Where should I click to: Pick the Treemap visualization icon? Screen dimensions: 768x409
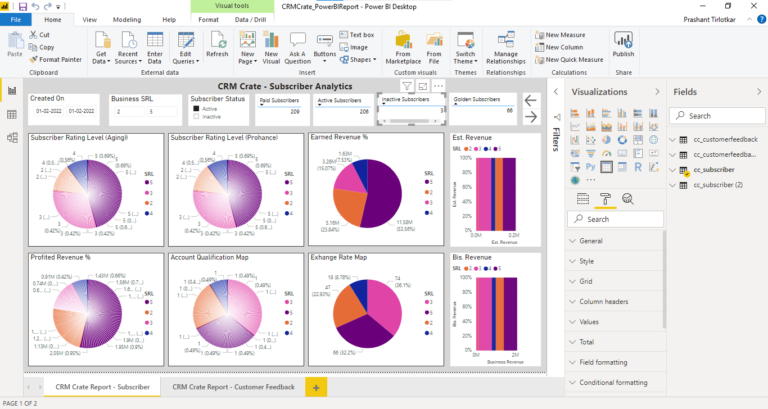638,140
